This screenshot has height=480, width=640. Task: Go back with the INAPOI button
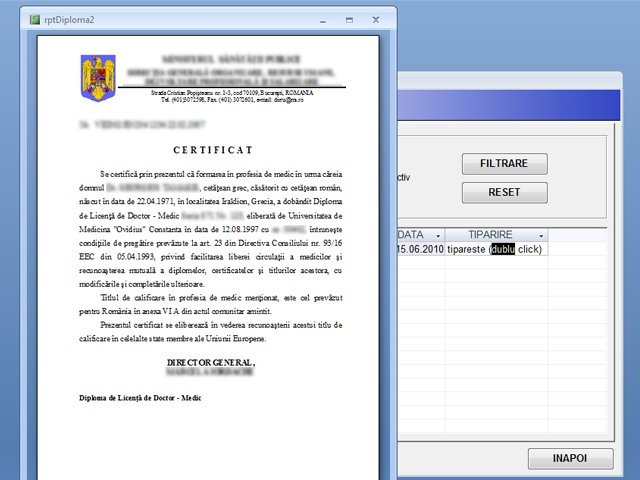click(569, 458)
